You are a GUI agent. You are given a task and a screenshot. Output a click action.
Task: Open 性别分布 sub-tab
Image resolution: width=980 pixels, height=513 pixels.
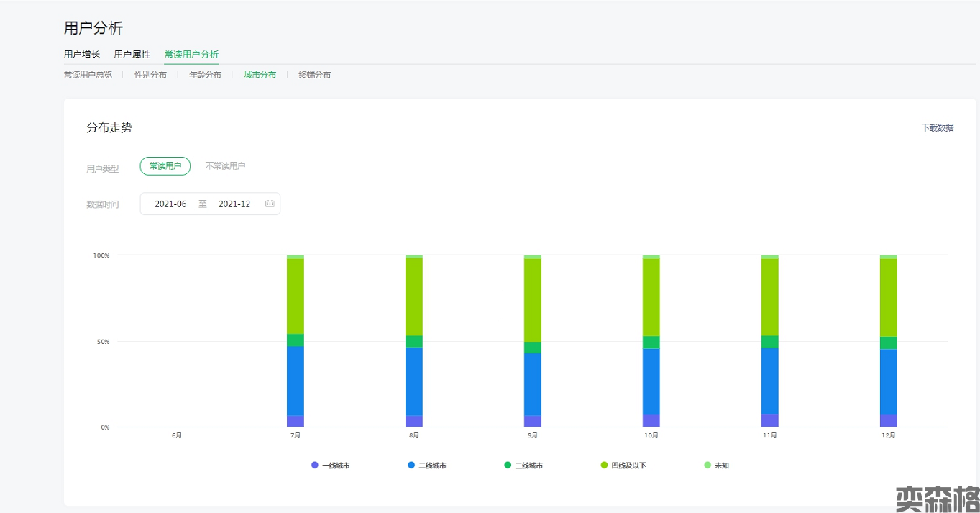pos(150,75)
